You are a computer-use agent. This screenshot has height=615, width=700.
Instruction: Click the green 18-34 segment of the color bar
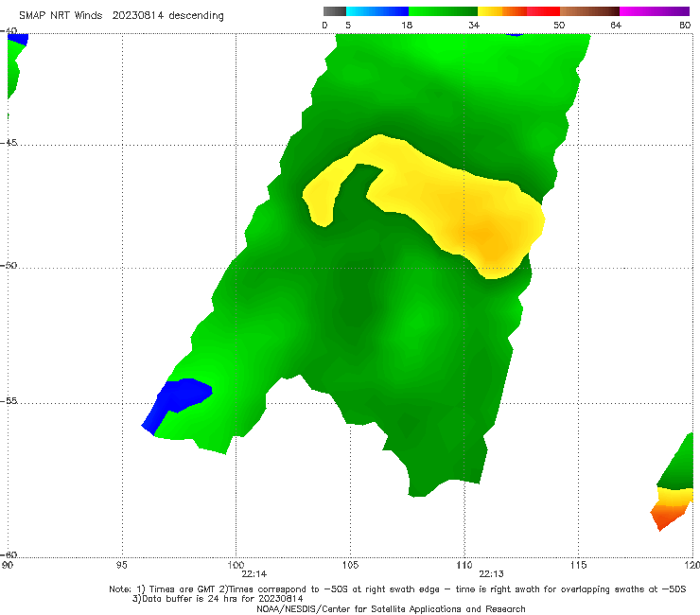[443, 11]
